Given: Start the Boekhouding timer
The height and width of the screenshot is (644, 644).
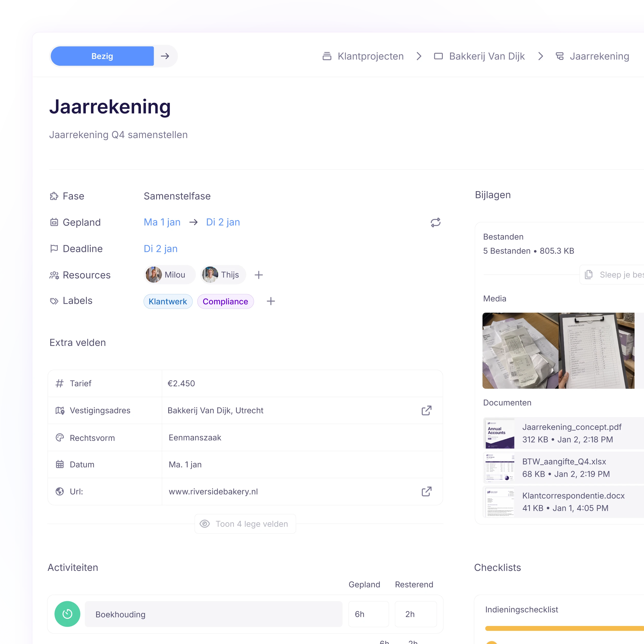Looking at the screenshot, I should pyautogui.click(x=67, y=614).
